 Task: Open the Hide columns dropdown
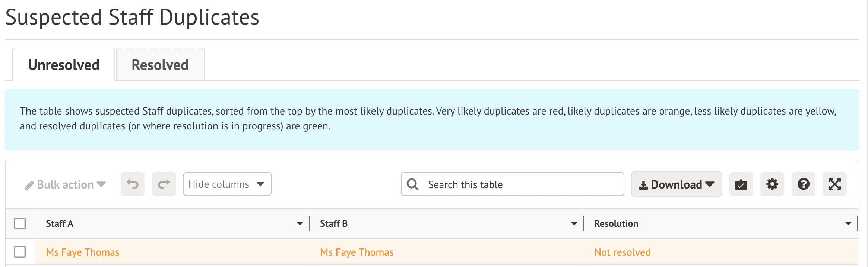point(227,184)
